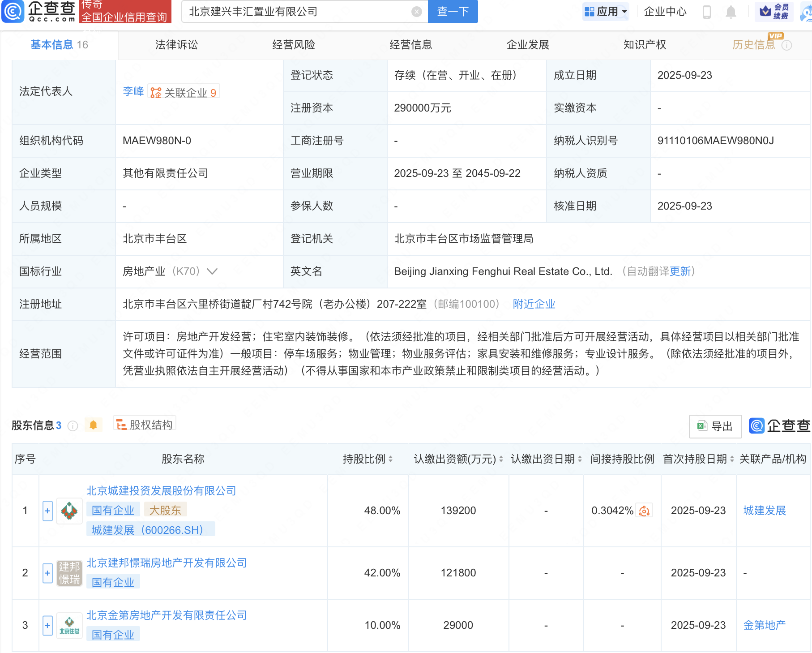The image size is (812, 653).
Task: Open notifications bell in the top bar
Action: tap(731, 12)
